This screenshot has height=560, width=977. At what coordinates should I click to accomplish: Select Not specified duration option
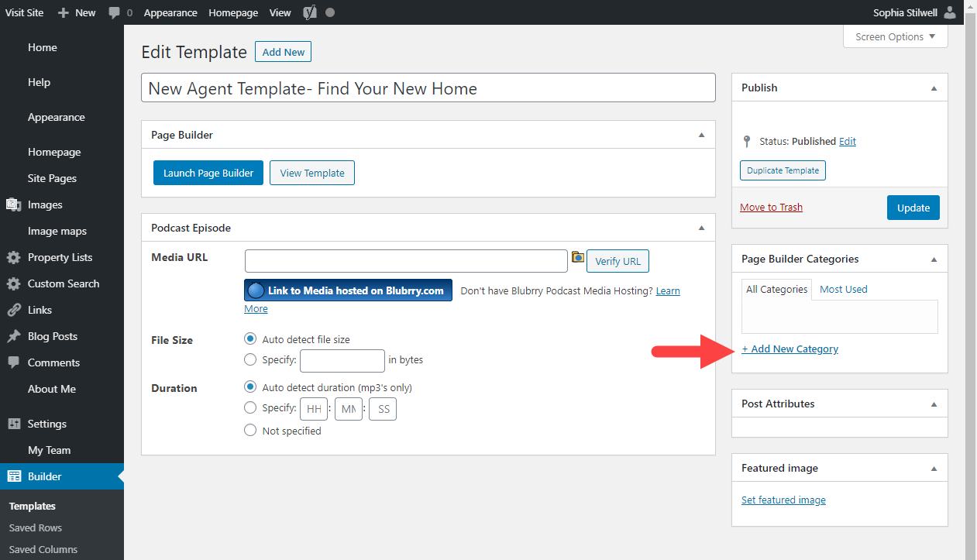pos(250,431)
